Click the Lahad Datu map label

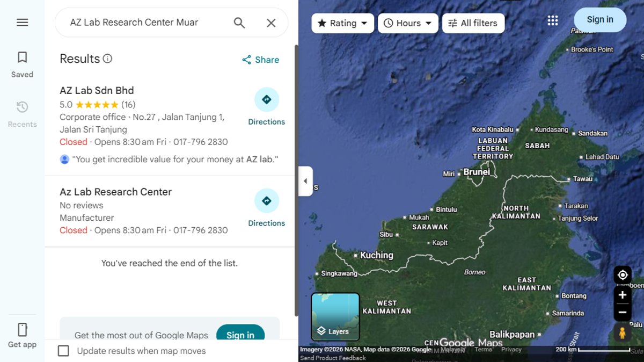click(602, 157)
